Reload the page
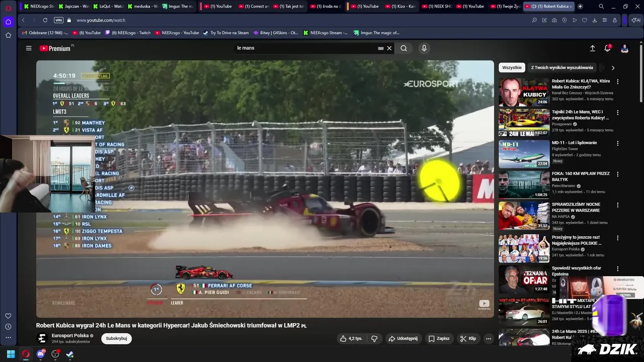 (x=45, y=20)
